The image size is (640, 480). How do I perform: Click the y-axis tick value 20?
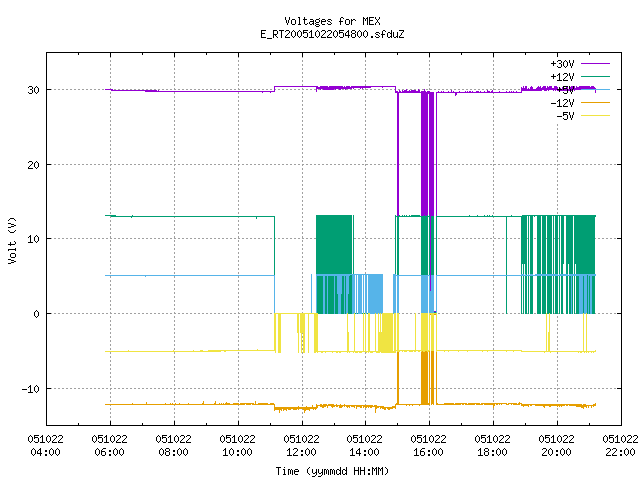point(33,165)
